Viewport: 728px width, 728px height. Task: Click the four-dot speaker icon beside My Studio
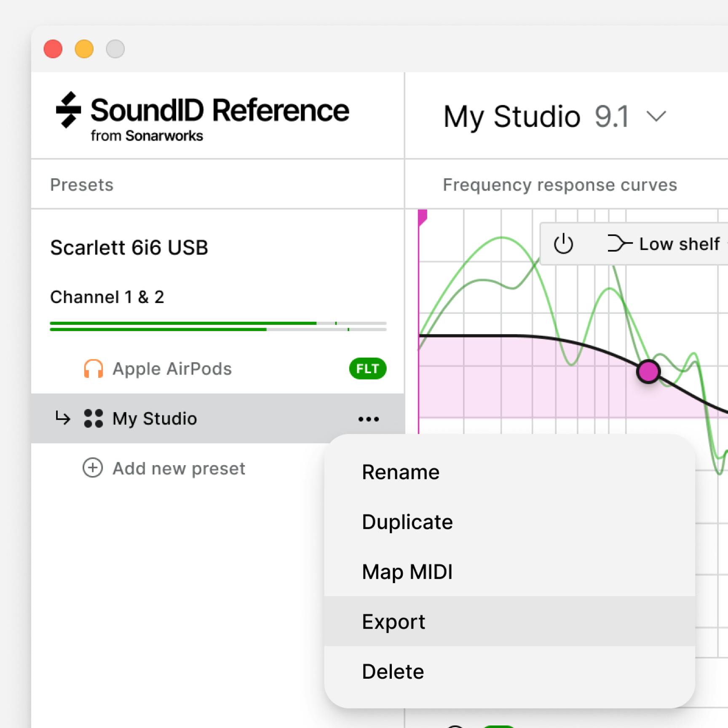point(93,418)
